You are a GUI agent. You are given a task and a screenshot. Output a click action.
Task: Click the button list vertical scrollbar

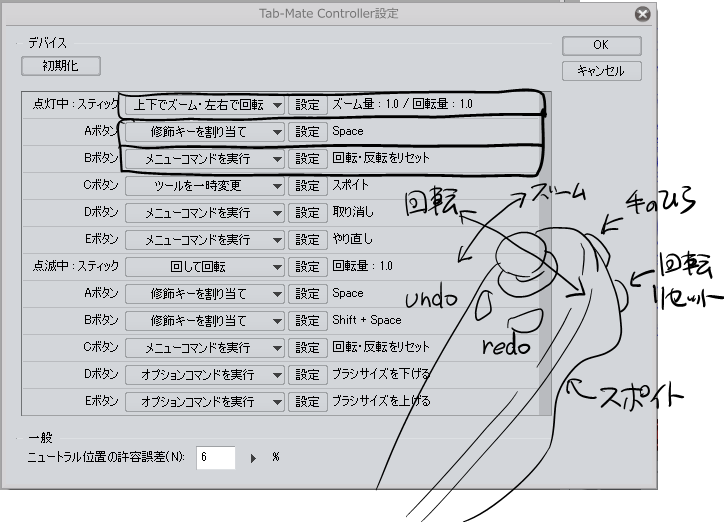[x=545, y=253]
